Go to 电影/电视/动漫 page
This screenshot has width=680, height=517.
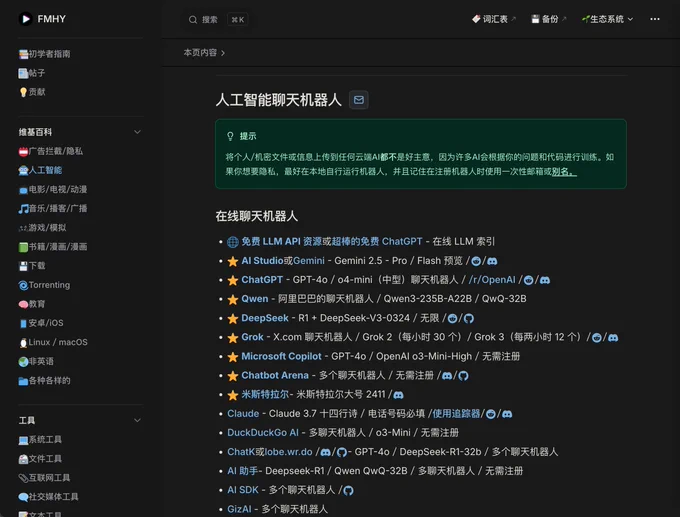coord(52,189)
